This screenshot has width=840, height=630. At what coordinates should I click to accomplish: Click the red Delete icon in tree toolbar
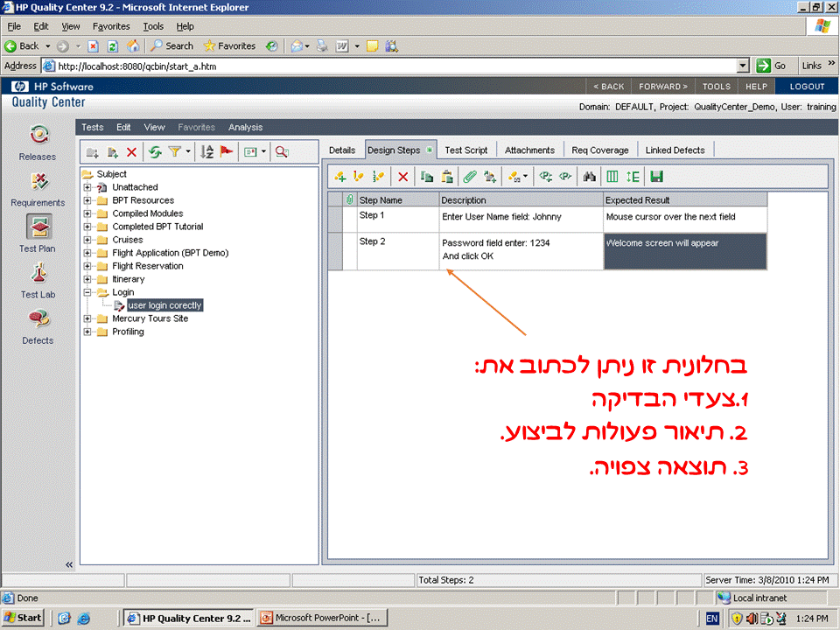[131, 152]
